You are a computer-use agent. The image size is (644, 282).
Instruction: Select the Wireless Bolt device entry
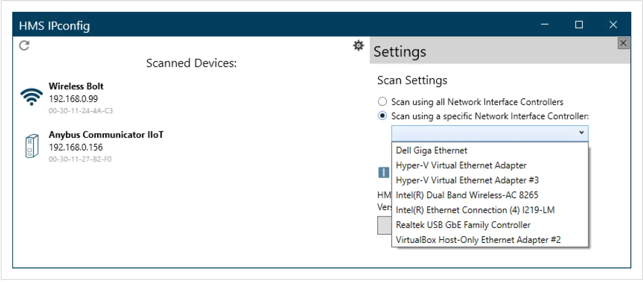[76, 86]
